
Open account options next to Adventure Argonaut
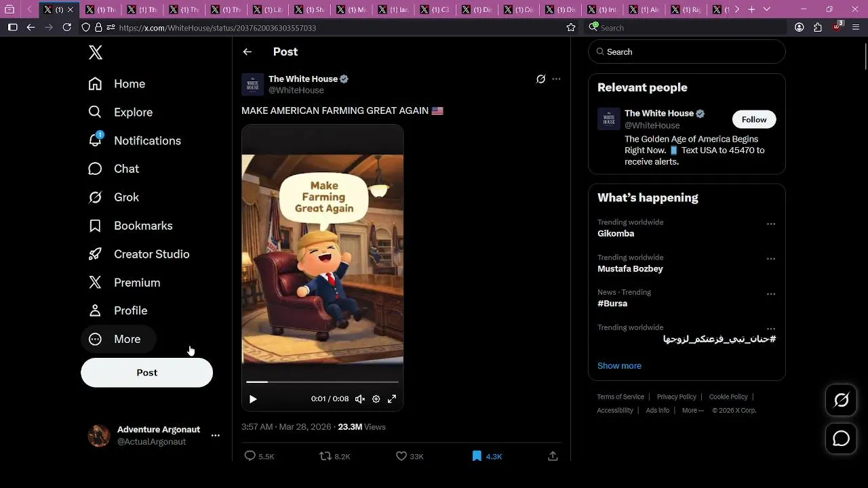coord(215,436)
